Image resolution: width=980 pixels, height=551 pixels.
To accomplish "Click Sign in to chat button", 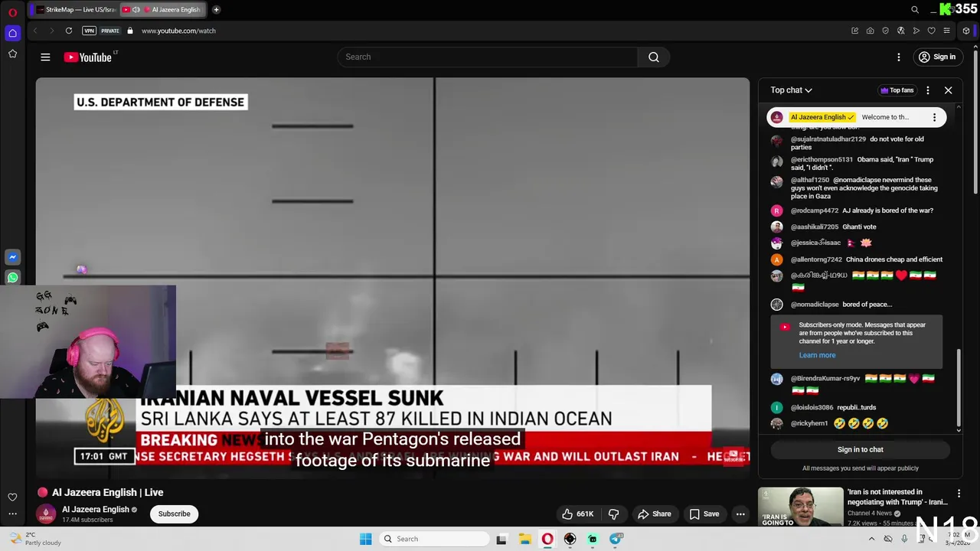I will point(860,449).
